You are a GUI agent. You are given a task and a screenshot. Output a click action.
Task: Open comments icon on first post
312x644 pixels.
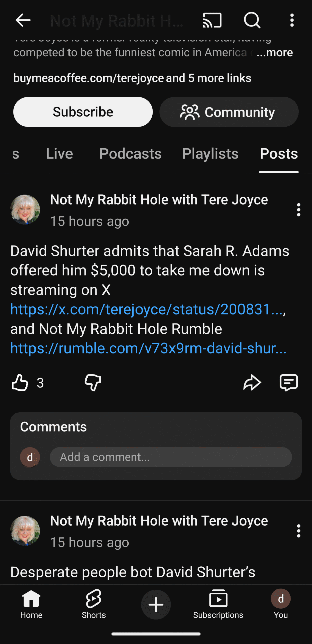point(289,383)
